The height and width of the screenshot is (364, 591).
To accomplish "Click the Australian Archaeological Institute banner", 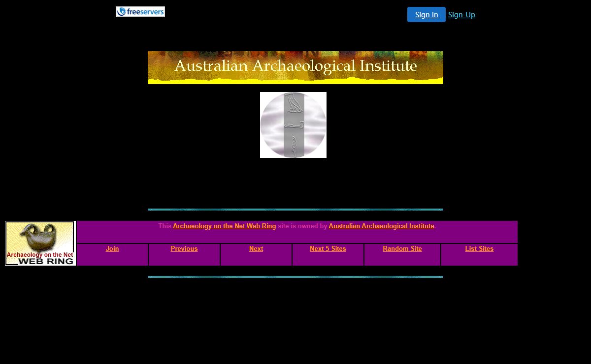I will click(x=295, y=67).
